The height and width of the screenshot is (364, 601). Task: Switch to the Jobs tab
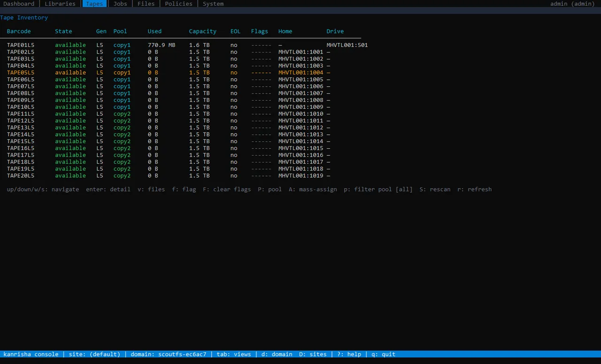pos(120,4)
